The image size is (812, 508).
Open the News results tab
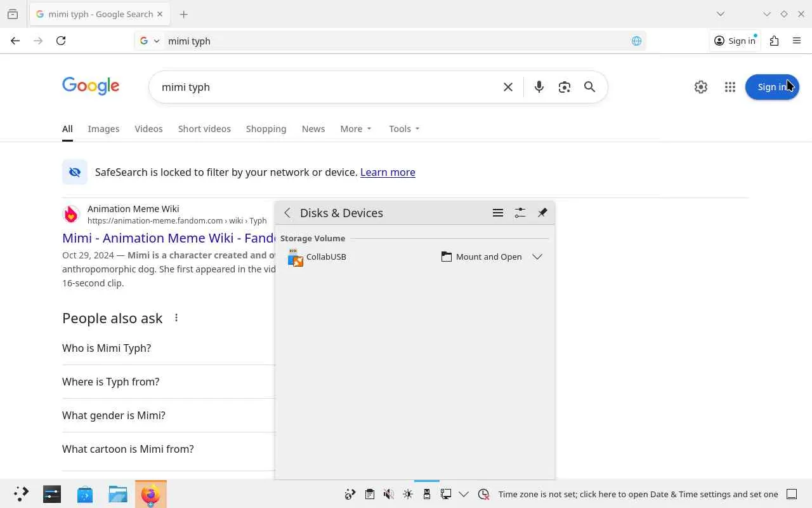pos(313,128)
